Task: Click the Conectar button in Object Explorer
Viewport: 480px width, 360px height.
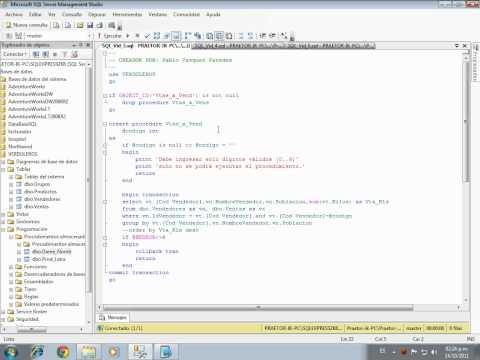Action: click(x=15, y=54)
